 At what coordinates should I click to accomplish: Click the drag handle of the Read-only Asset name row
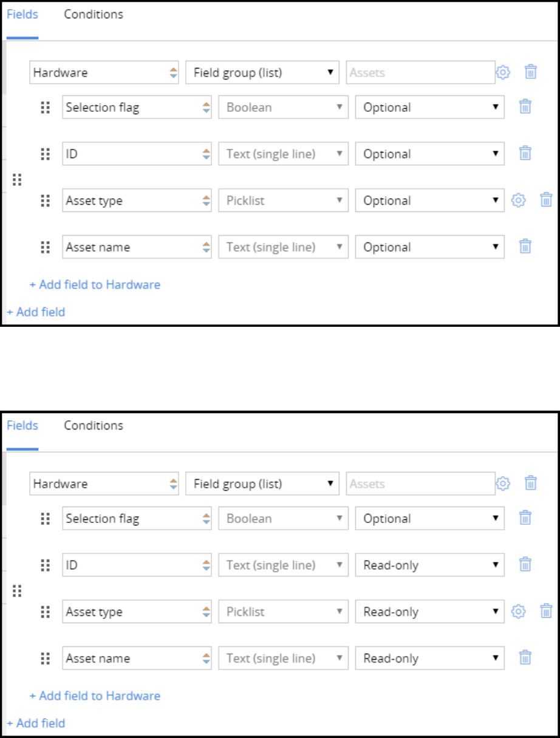point(44,658)
